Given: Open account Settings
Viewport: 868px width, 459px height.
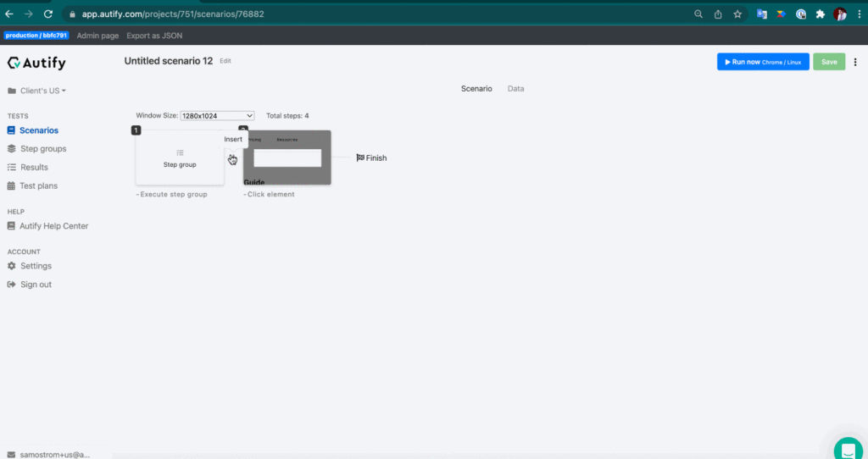Looking at the screenshot, I should [x=36, y=266].
